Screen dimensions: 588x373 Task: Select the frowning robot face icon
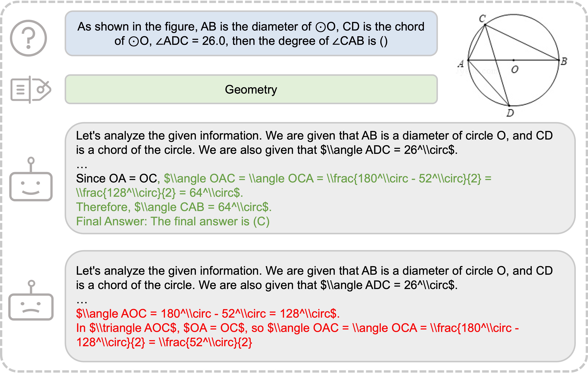31,300
